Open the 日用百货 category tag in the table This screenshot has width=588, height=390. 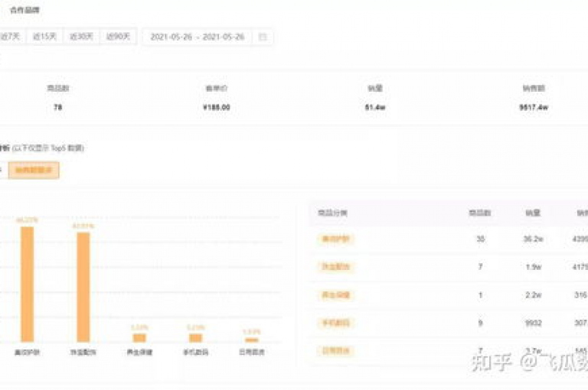(335, 351)
